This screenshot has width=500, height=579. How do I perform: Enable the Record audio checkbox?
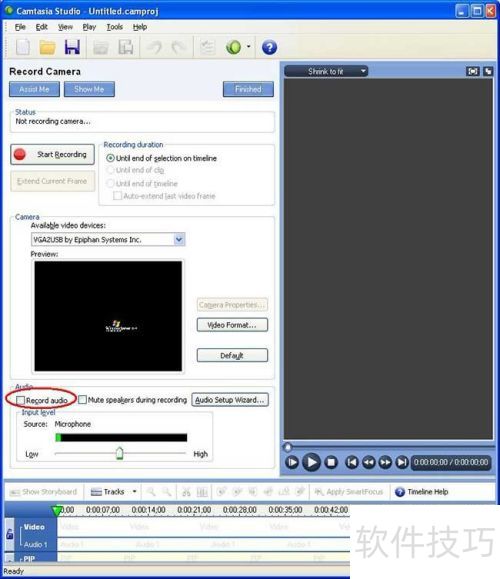click(21, 400)
